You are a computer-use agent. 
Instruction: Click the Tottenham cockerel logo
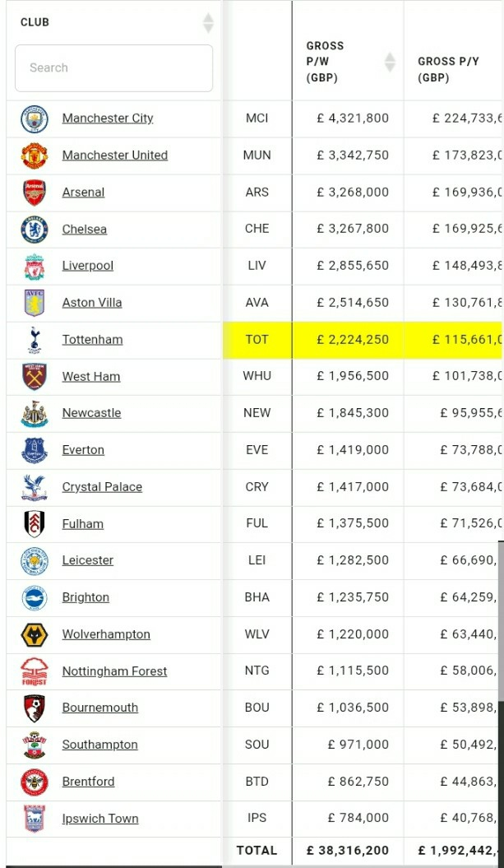point(35,340)
